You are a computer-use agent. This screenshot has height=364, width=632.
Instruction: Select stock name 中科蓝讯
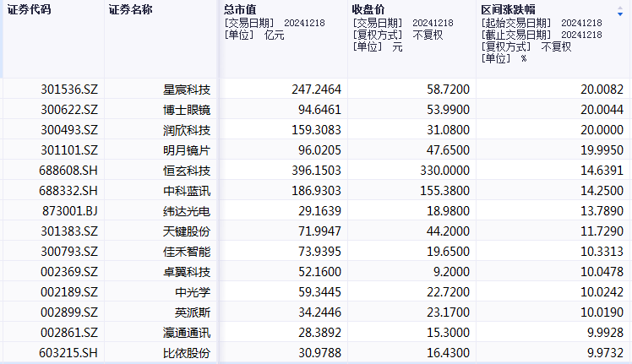[x=187, y=191]
